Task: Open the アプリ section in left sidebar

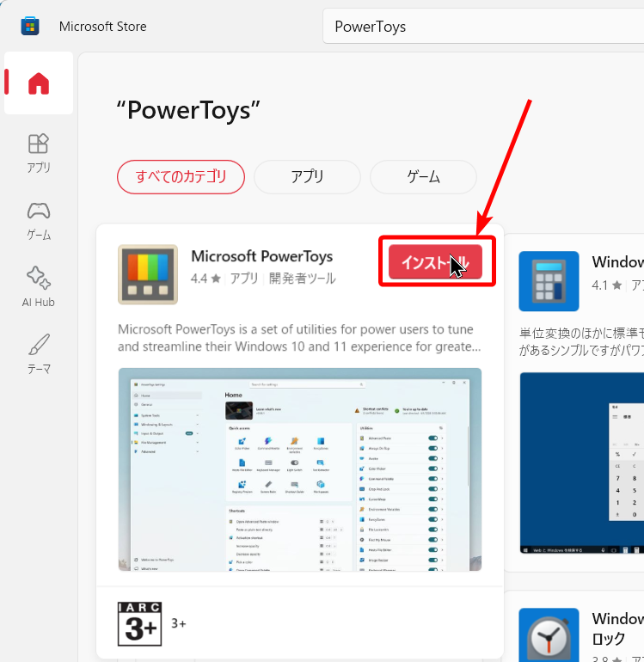Action: (39, 152)
